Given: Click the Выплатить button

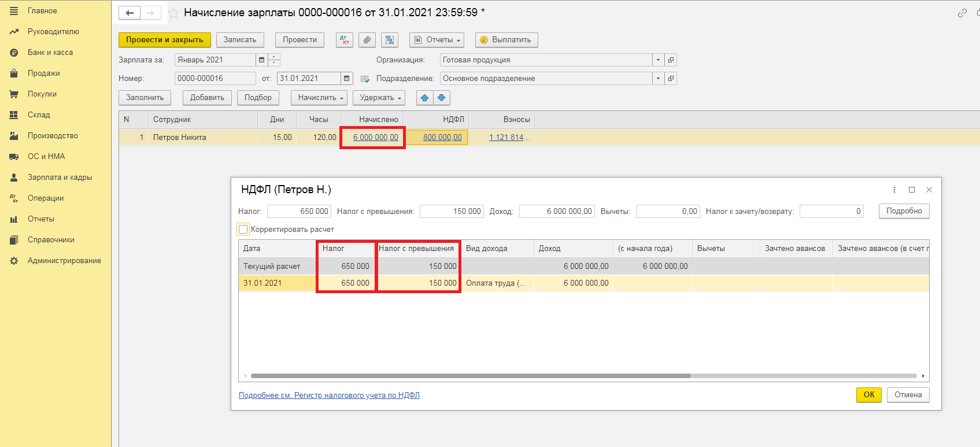Looking at the screenshot, I should point(506,40).
